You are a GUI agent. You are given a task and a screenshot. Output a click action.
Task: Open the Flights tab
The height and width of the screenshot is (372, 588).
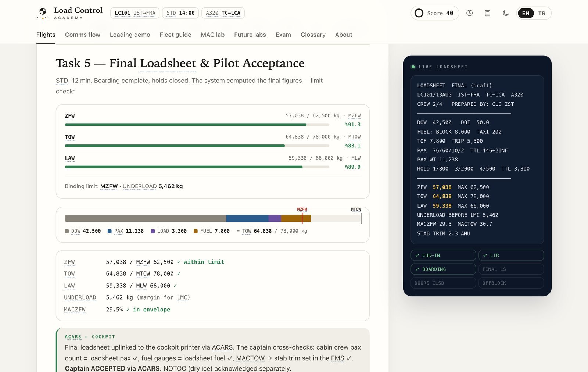[x=46, y=35]
